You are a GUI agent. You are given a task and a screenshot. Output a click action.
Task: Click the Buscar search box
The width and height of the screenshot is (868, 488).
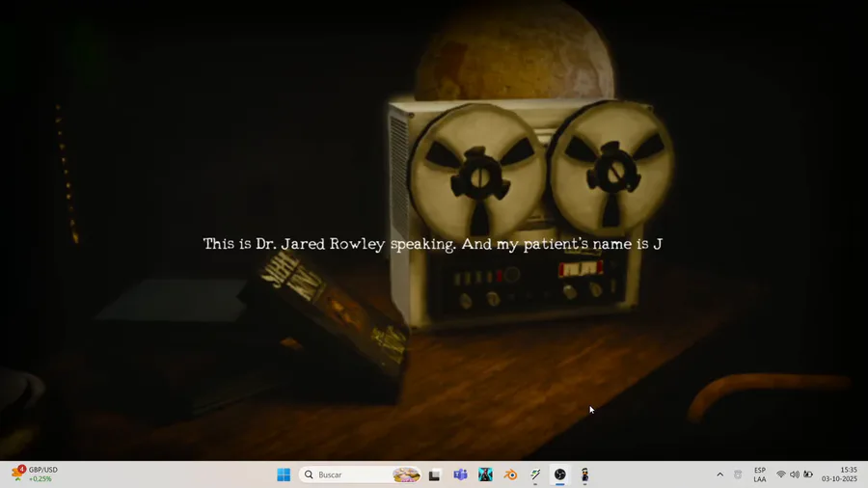point(360,474)
